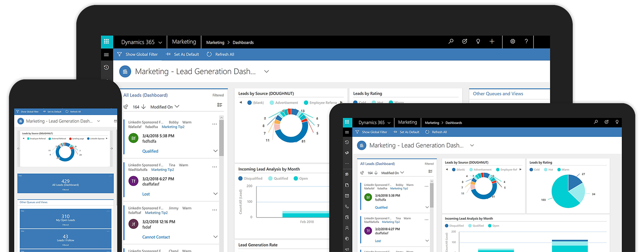
Task: Click the phone icon in small tablet sidebar
Action: 347,207
